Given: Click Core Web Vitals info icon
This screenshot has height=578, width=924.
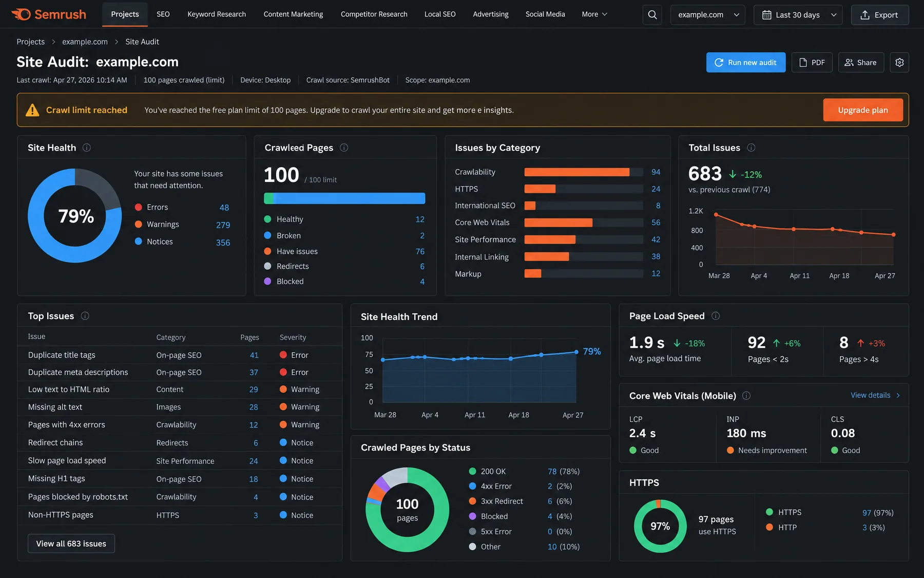Looking at the screenshot, I should pos(746,396).
